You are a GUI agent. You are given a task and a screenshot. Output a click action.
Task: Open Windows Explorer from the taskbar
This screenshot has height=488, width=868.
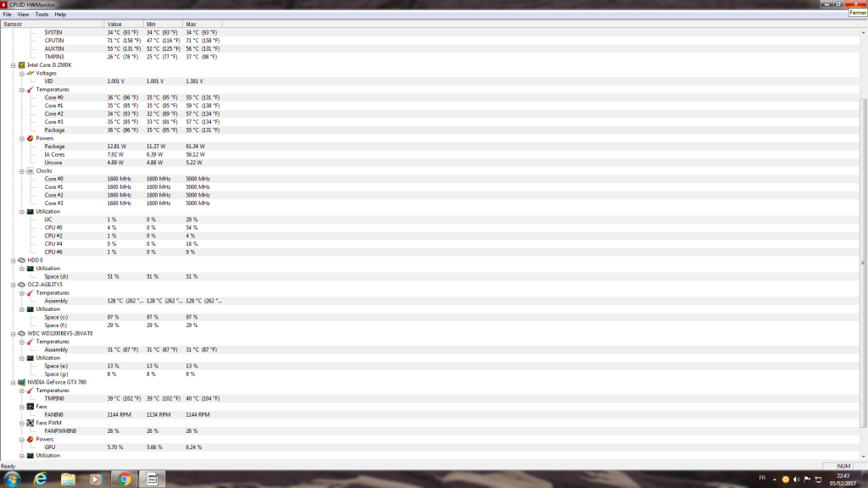point(68,480)
